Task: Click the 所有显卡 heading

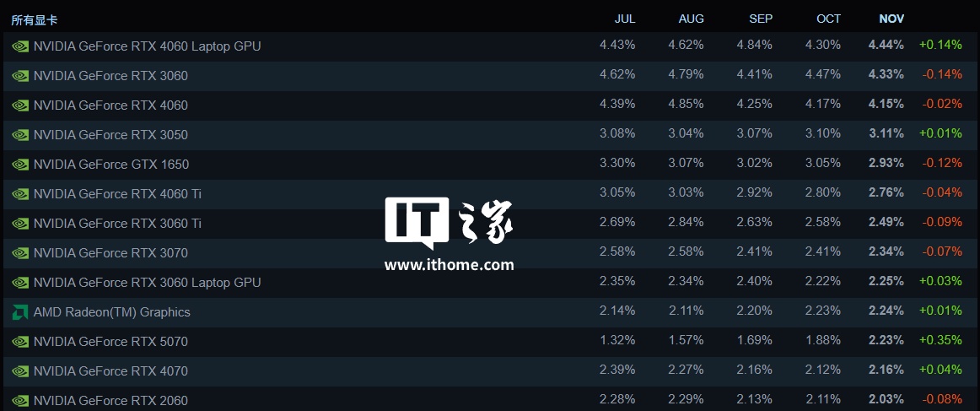Action: [35, 19]
